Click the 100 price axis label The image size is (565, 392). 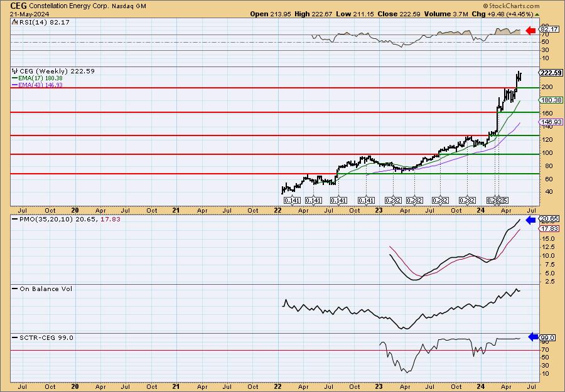click(547, 152)
